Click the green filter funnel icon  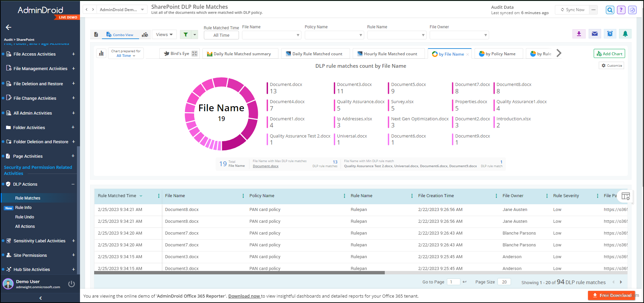pos(186,34)
